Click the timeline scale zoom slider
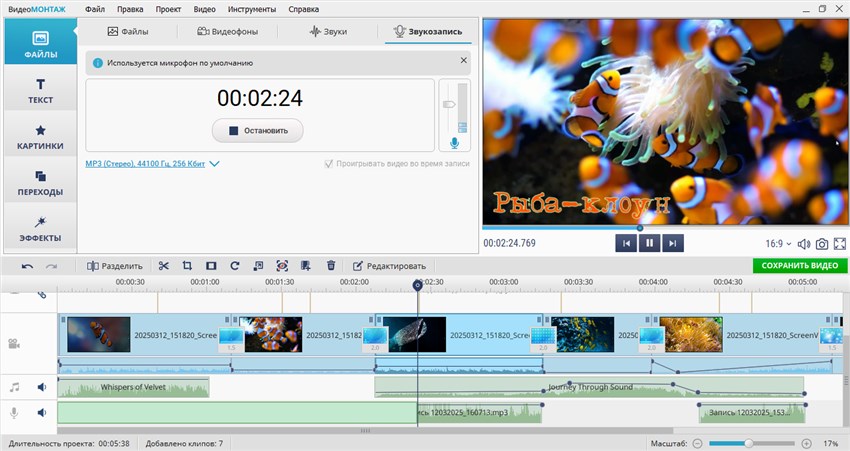The height and width of the screenshot is (451, 850). click(x=748, y=442)
